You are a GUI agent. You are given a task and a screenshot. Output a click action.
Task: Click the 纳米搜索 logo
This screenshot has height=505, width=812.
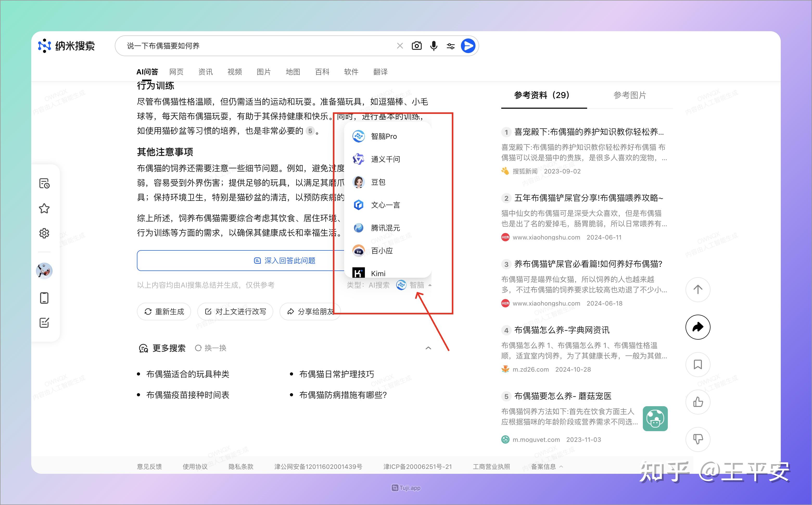pyautogui.click(x=66, y=46)
